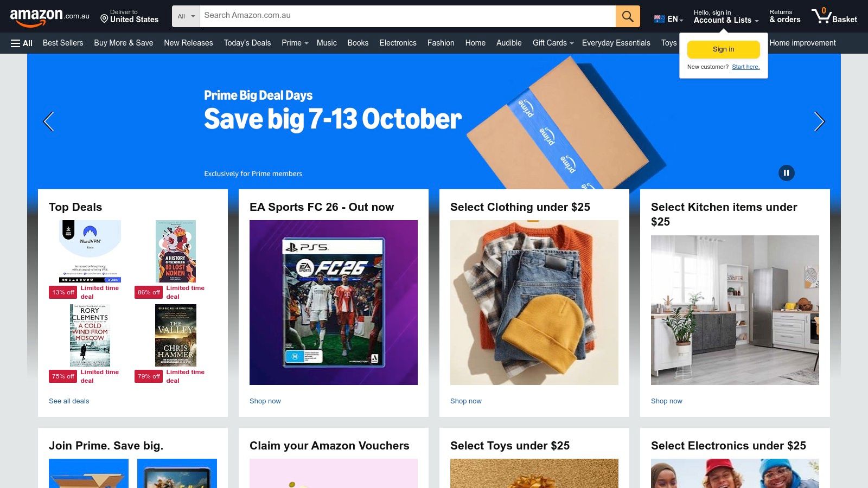This screenshot has width=868, height=488.
Task: Show the previous carousel banner
Action: tap(48, 121)
